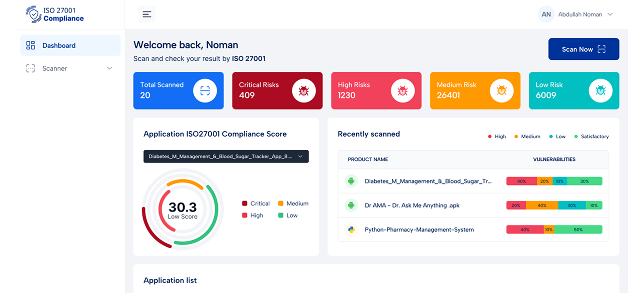
Task: Click the 50% green vulnerability bar segment
Action: (x=578, y=230)
